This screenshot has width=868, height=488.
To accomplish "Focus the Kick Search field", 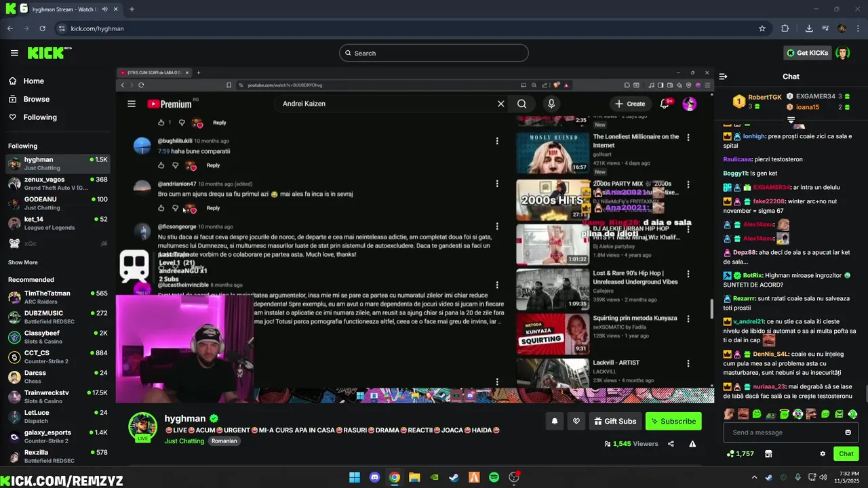I will click(x=434, y=53).
